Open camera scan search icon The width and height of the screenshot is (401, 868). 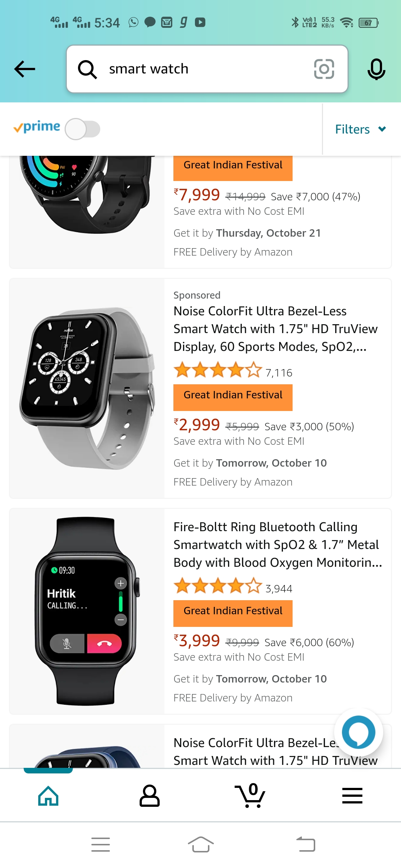[324, 69]
